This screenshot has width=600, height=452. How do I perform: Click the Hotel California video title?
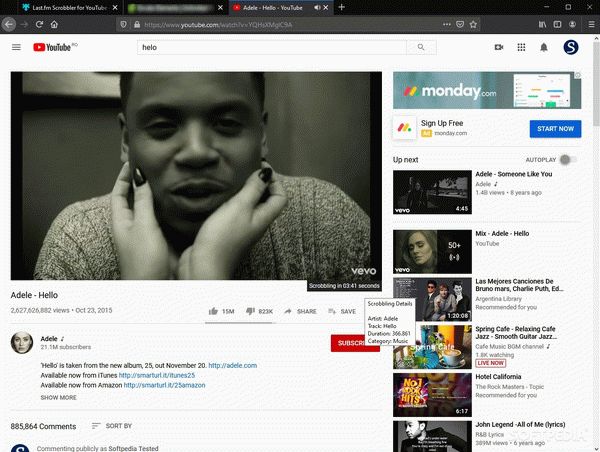[498, 377]
